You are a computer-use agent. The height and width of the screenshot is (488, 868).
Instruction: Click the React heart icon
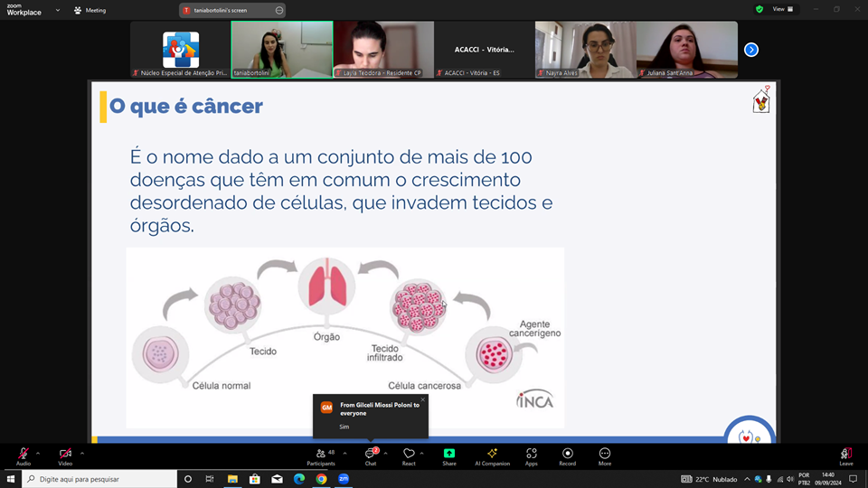pyautogui.click(x=409, y=455)
